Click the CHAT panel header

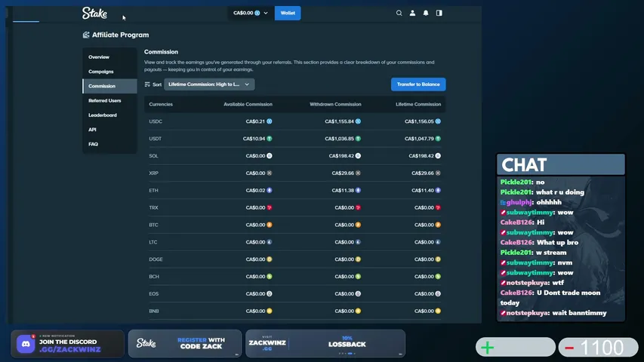561,164
